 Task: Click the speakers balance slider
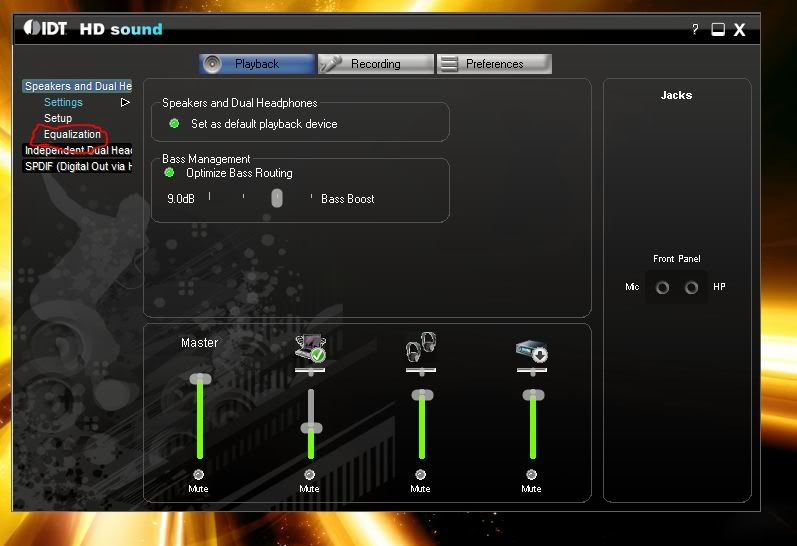[x=310, y=371]
